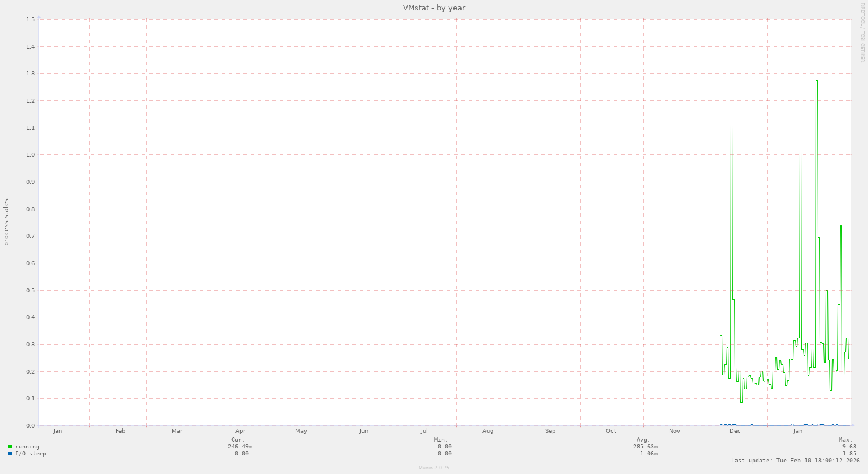Click the Feb month label on x-axis
Viewport: 868px width, 474px height.
click(120, 431)
